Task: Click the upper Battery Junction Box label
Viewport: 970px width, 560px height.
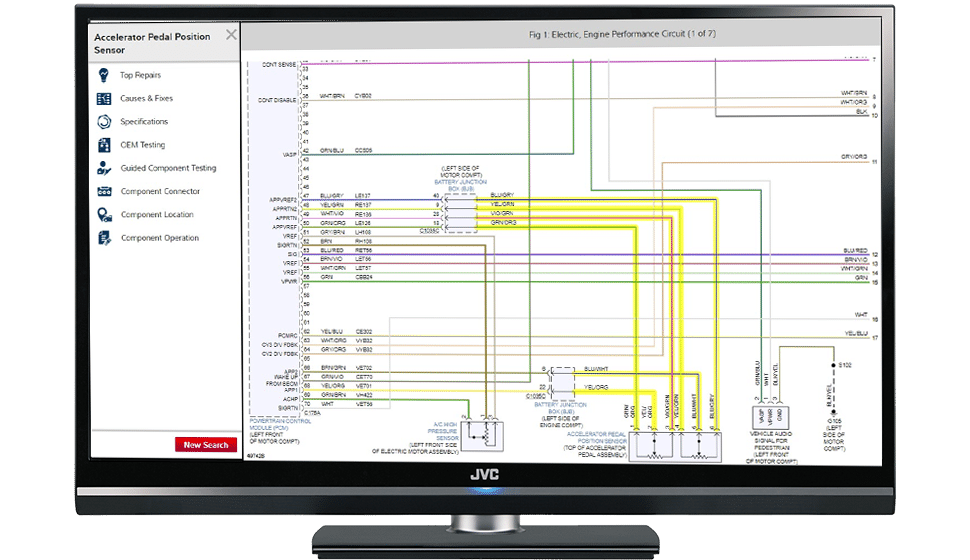Action: (x=460, y=185)
